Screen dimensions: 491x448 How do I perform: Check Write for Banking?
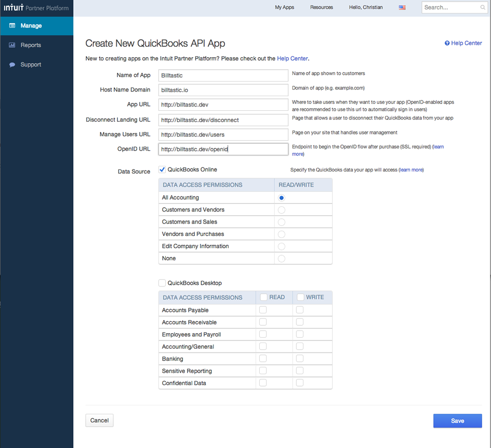300,359
